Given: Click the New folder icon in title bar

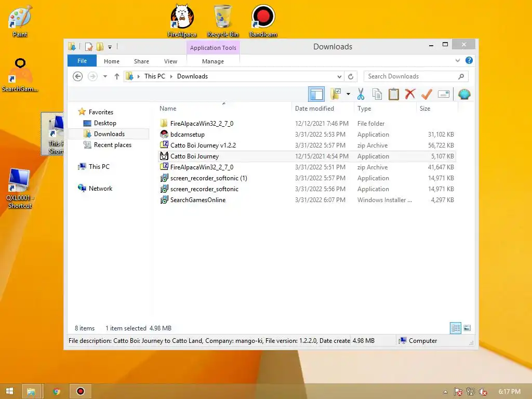Looking at the screenshot, I should coord(100,47).
